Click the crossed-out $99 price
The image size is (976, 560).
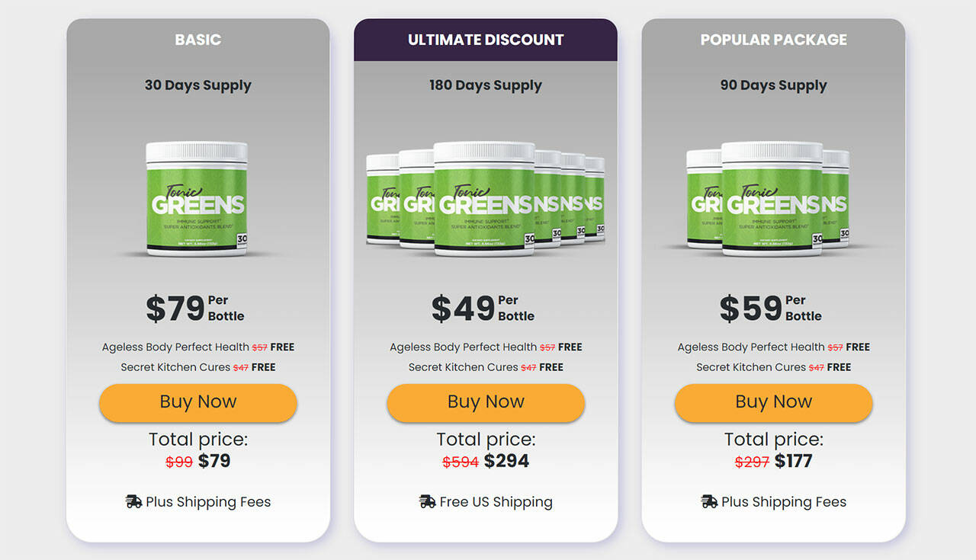coord(179,462)
